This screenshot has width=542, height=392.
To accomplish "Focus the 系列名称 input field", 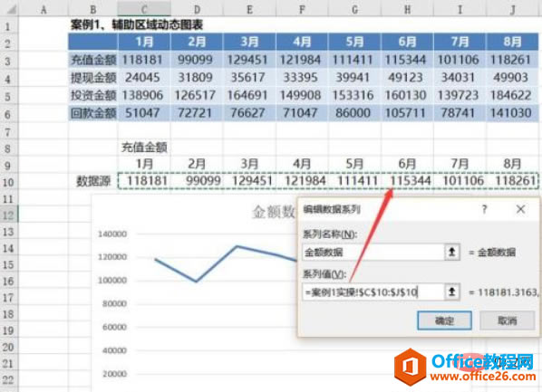I will (x=373, y=252).
